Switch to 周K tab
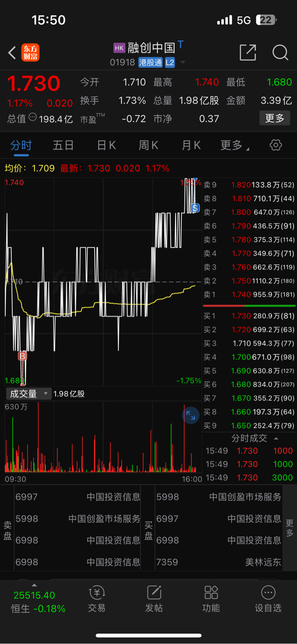The image size is (297, 644). coord(148,145)
